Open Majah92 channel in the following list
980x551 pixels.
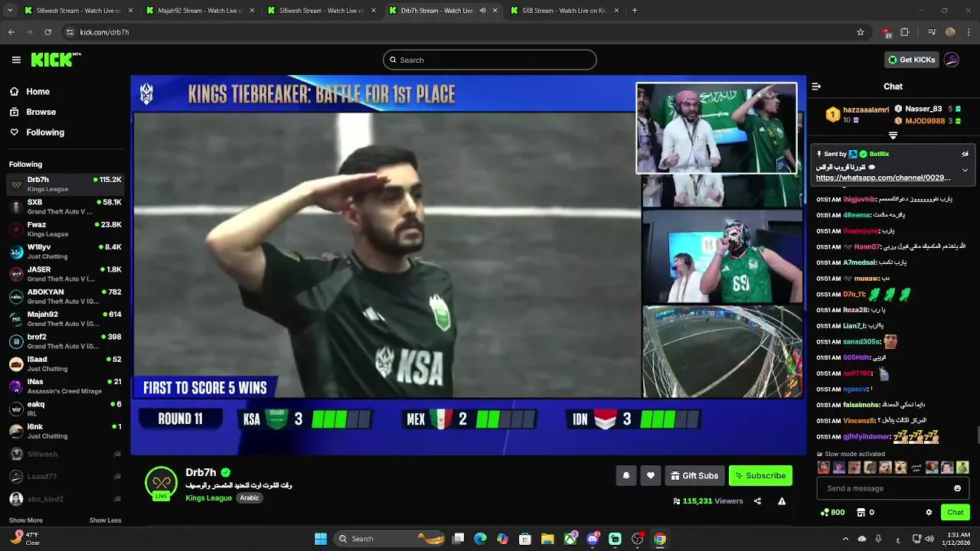point(65,318)
